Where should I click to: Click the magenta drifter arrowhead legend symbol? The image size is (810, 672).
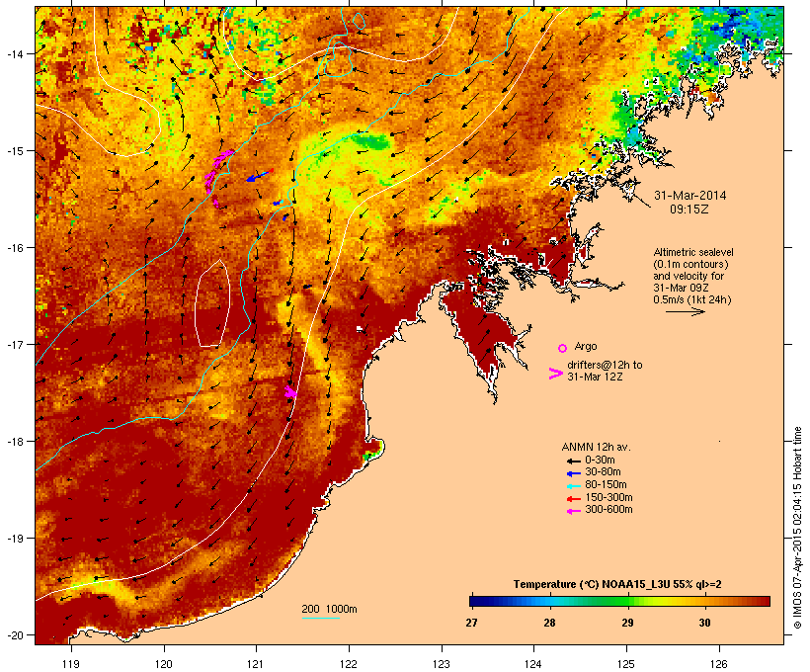tap(555, 374)
